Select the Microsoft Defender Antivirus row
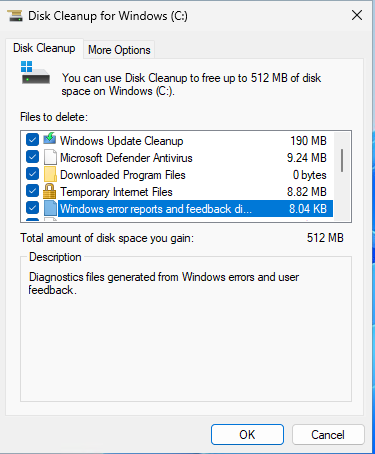The image size is (375, 454). pos(179,158)
